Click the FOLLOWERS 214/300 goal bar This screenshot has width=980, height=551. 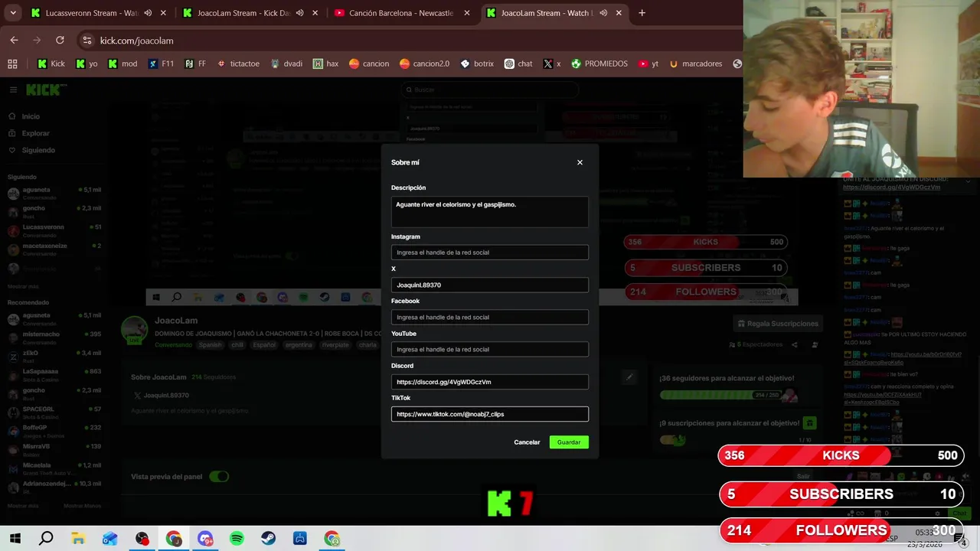click(841, 530)
